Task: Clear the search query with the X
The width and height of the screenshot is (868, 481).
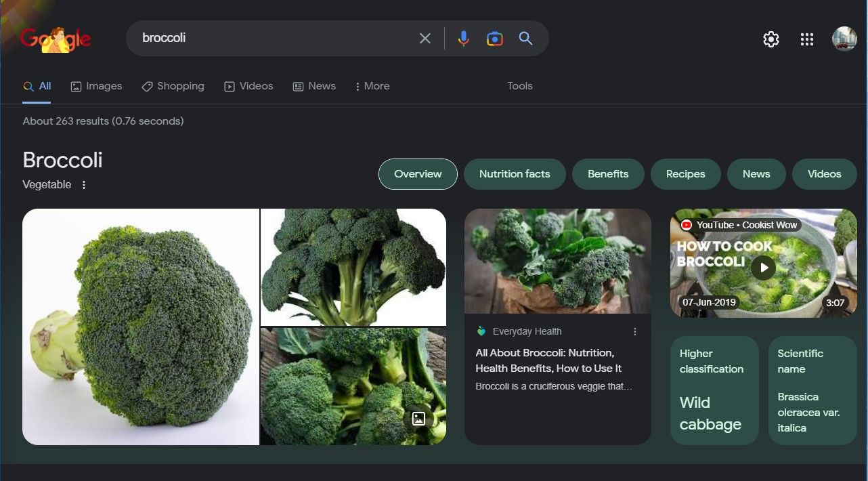Action: [x=425, y=38]
